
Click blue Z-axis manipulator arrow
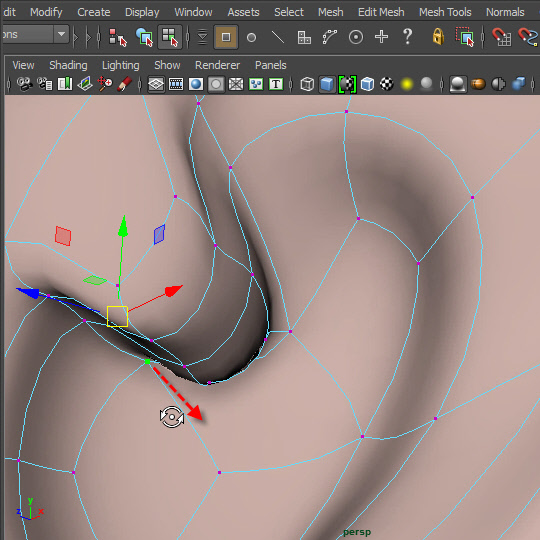pyautogui.click(x=29, y=293)
